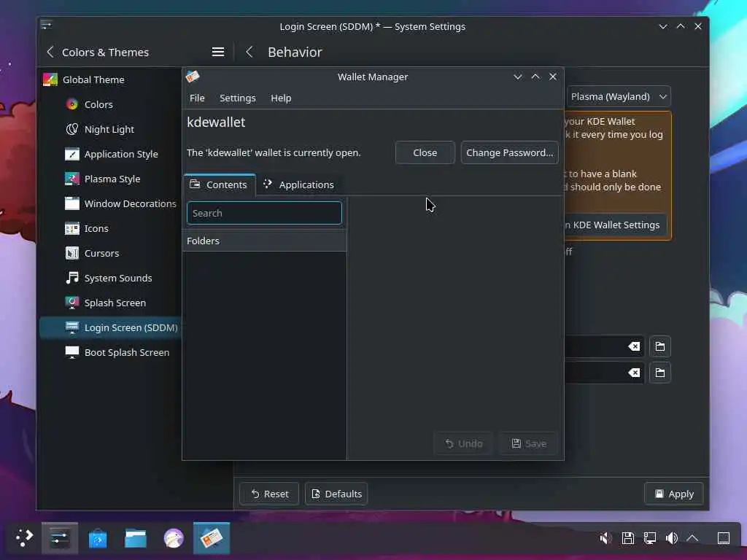Open the System Sounds music note icon
The image size is (747, 560).
click(x=72, y=278)
